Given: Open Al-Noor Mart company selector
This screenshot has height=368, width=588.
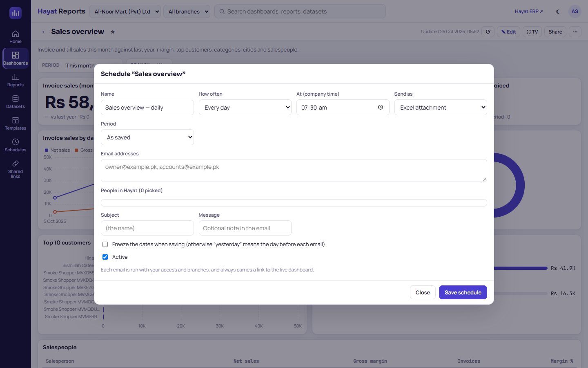Looking at the screenshot, I should click(125, 11).
